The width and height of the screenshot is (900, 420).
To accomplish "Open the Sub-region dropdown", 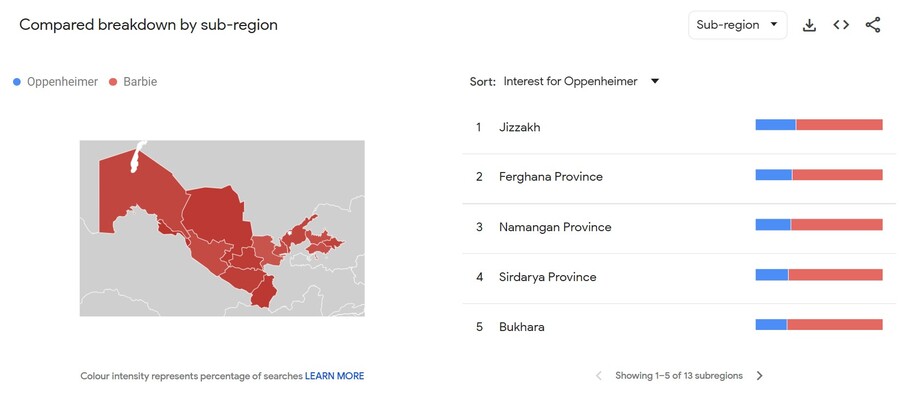I will (x=738, y=25).
